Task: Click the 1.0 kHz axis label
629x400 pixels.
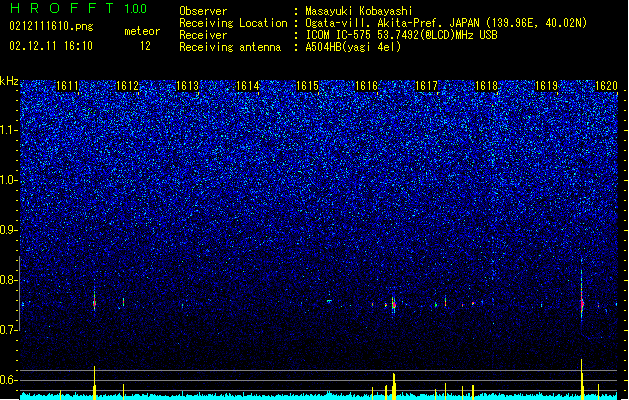Action: click(x=9, y=181)
